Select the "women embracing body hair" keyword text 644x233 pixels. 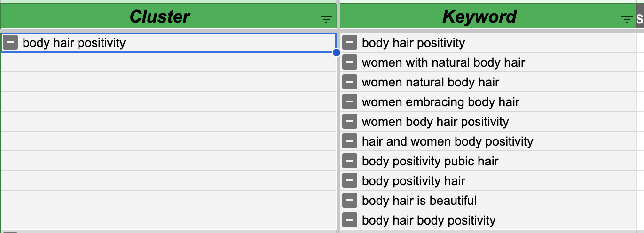point(440,102)
